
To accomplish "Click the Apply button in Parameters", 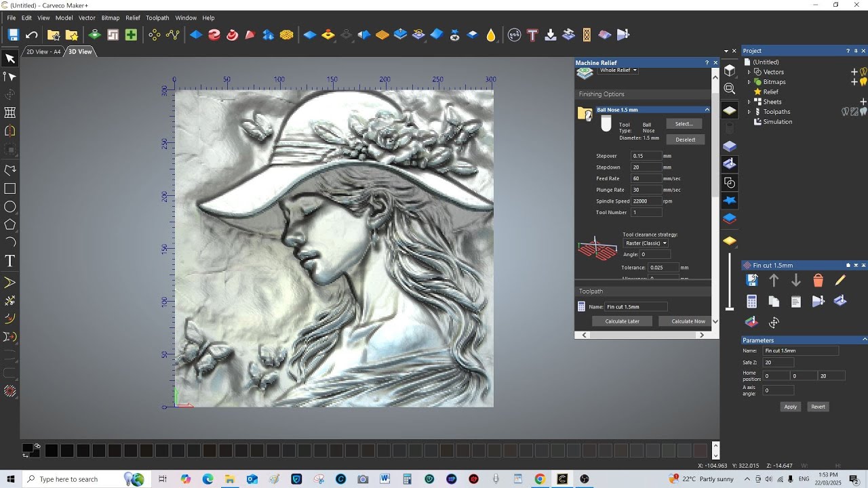I will click(790, 407).
